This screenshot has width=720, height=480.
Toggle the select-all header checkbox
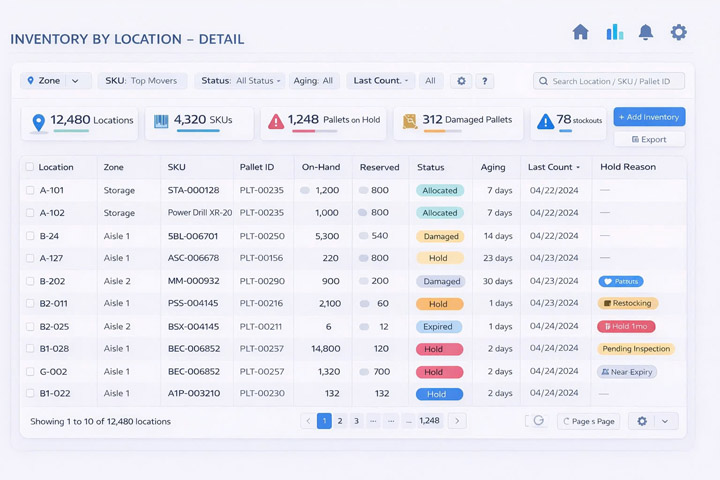click(30, 167)
